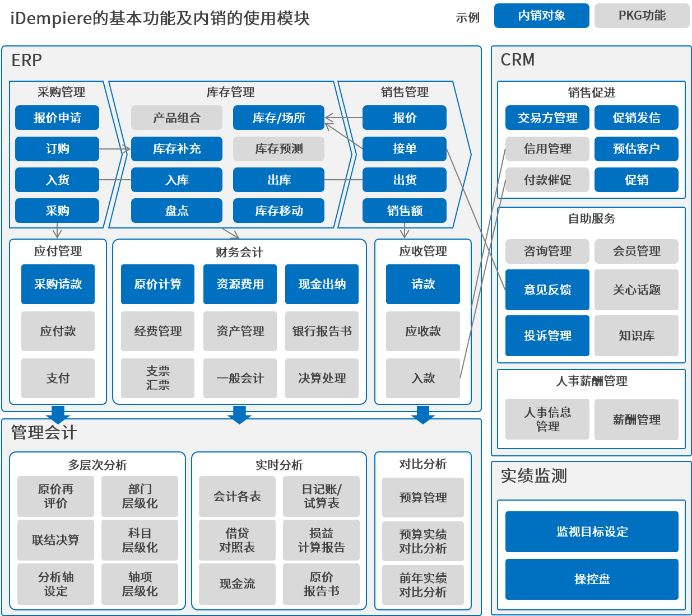
Task: Select the 决算处理 module box
Action: pyautogui.click(x=322, y=379)
